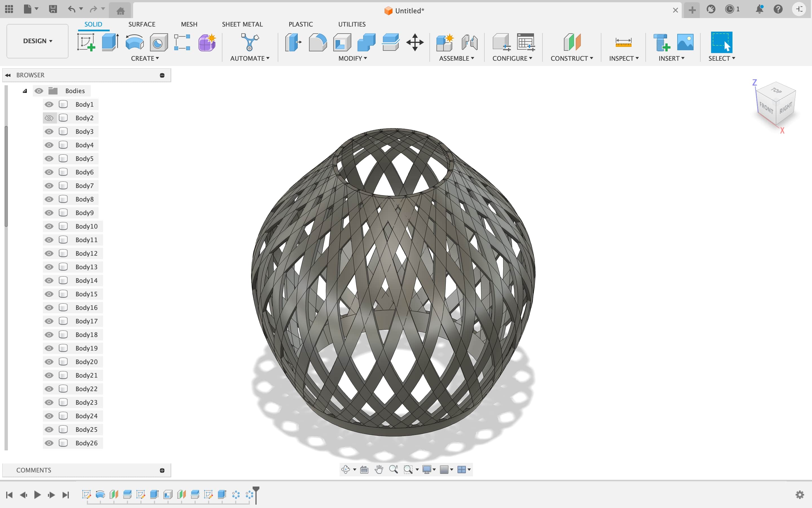Select the Combine tool

click(366, 42)
